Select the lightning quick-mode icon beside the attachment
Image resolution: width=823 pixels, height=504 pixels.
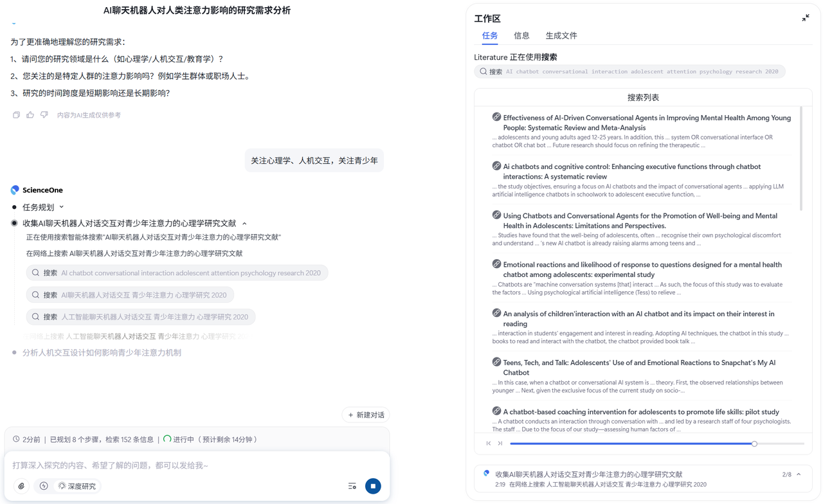43,486
